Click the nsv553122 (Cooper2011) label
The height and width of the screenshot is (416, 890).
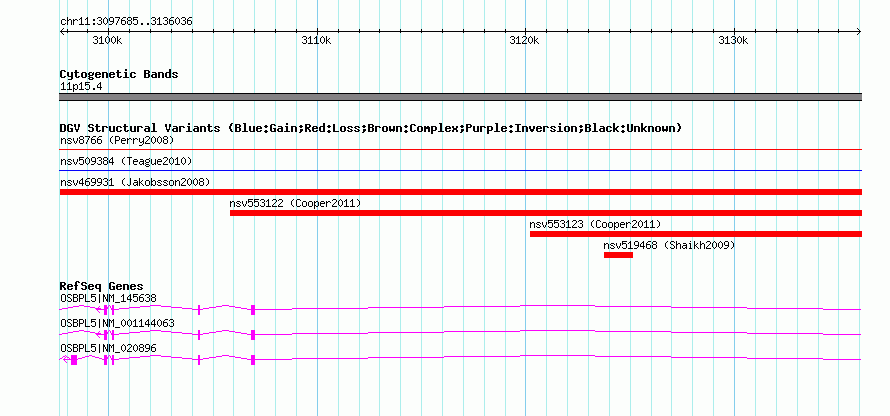295,203
